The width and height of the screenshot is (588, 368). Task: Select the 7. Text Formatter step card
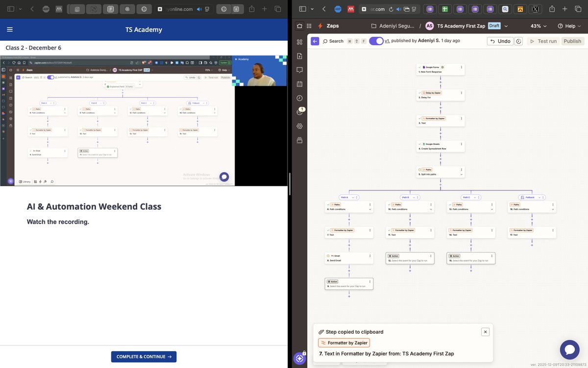[x=349, y=233]
